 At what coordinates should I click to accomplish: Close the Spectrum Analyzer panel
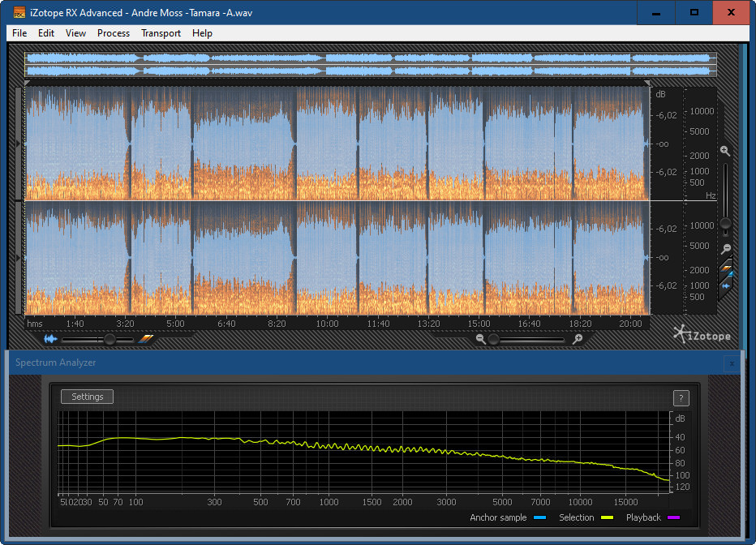coord(732,363)
